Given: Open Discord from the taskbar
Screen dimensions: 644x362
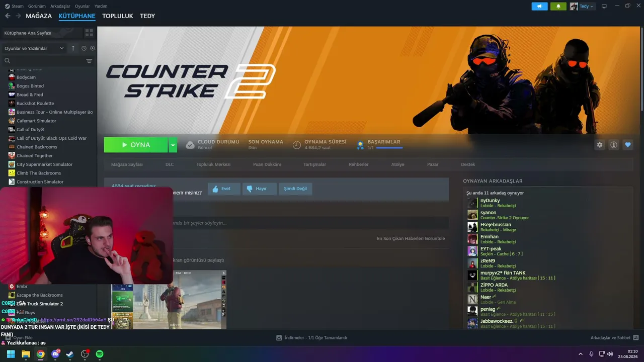Looking at the screenshot, I should pyautogui.click(x=55, y=354).
